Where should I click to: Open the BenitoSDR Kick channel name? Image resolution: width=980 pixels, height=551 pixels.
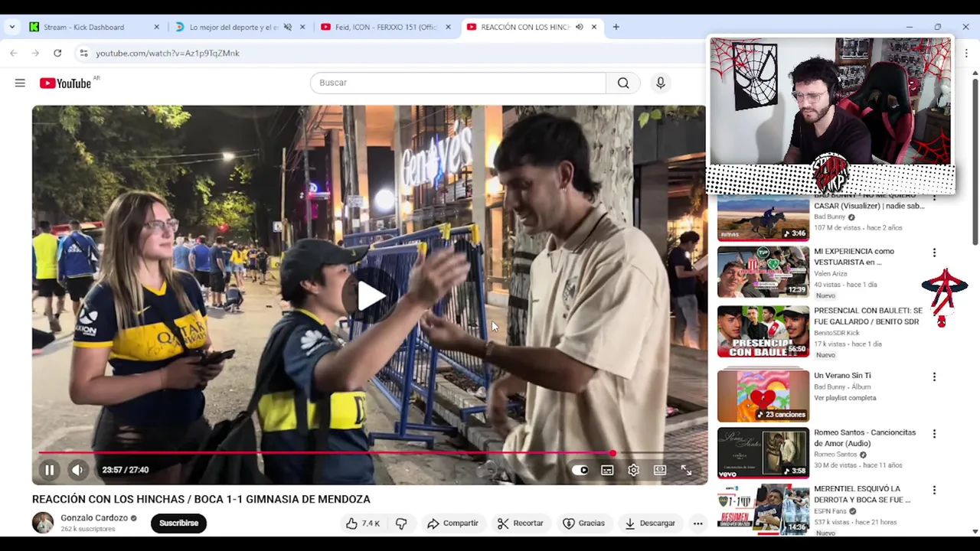coord(837,333)
